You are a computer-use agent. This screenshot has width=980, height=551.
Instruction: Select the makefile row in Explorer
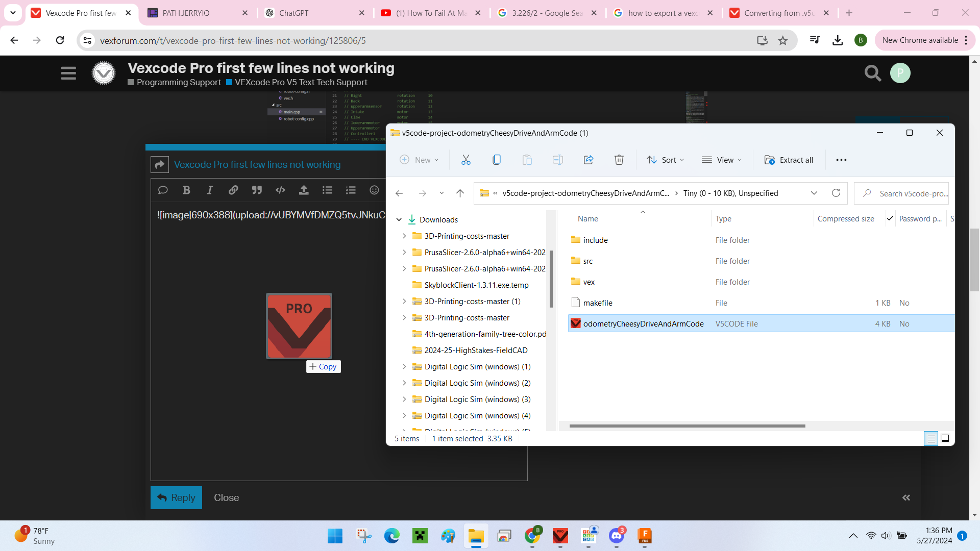pyautogui.click(x=761, y=303)
